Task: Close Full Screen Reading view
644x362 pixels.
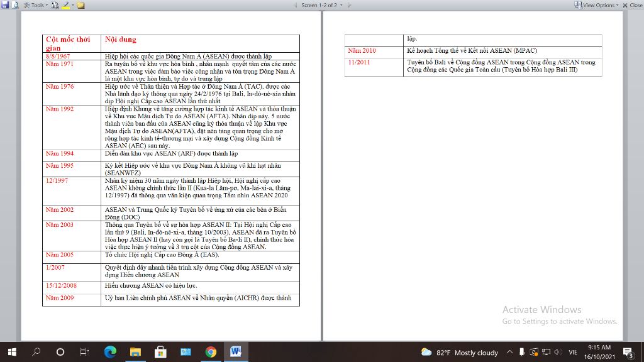Action: pyautogui.click(x=633, y=5)
